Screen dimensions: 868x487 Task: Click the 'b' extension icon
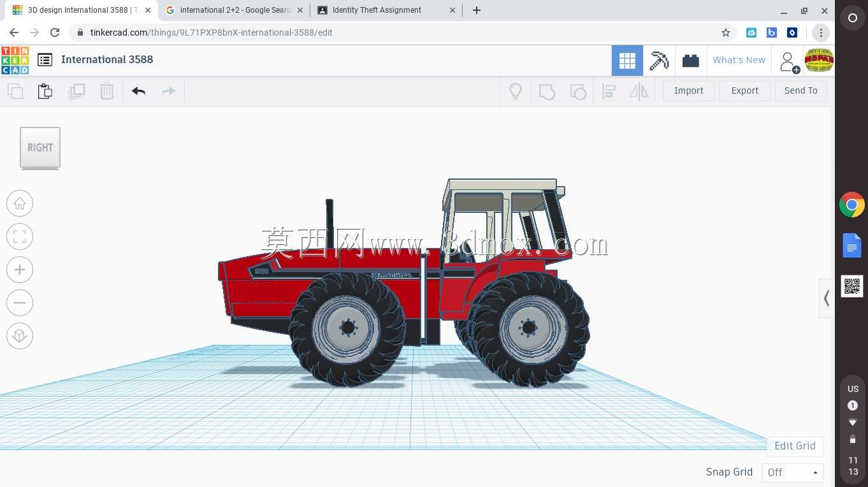(772, 33)
